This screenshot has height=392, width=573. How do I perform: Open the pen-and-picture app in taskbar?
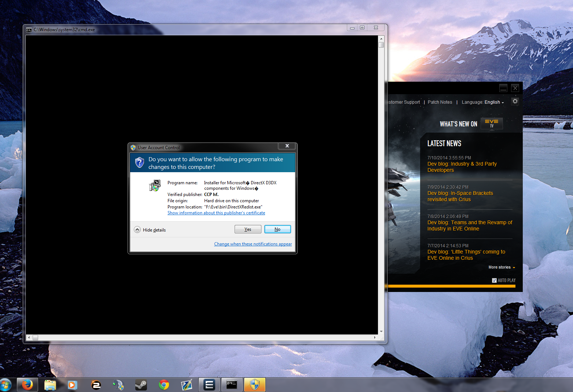click(187, 385)
